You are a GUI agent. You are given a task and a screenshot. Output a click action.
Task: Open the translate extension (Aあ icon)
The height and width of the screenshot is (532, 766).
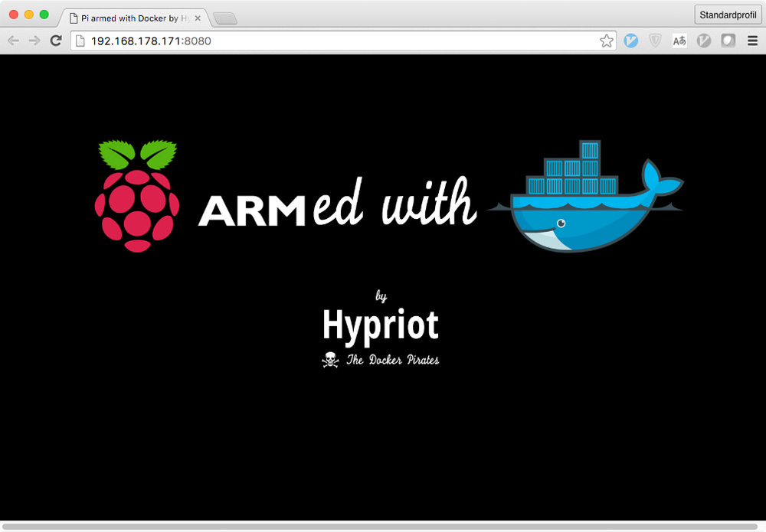pyautogui.click(x=679, y=41)
